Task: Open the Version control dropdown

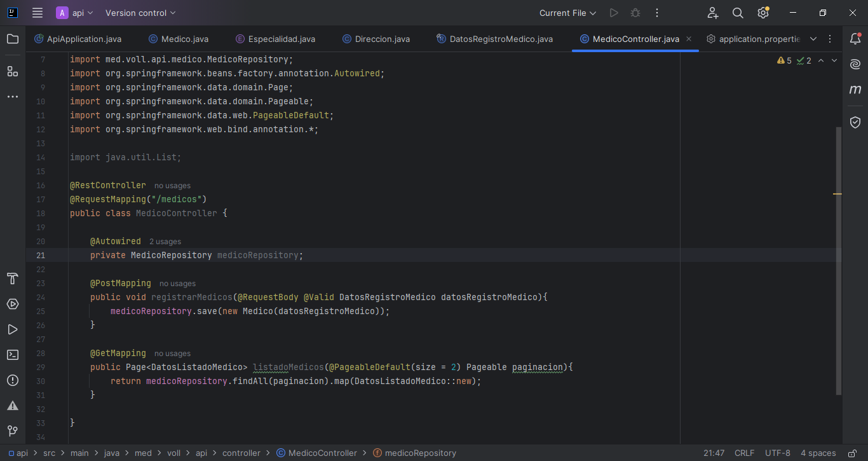Action: click(x=140, y=13)
